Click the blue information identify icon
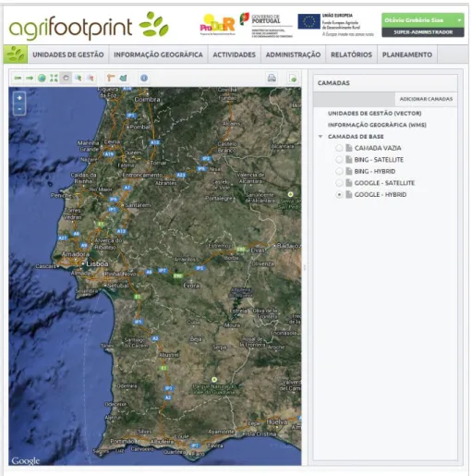Viewport: 471px width, 476px height. pyautogui.click(x=144, y=79)
